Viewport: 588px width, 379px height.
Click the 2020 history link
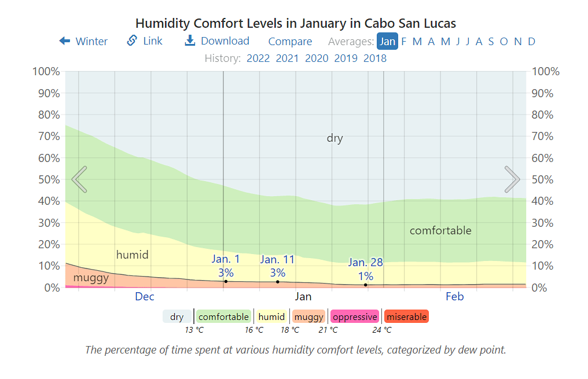[317, 58]
